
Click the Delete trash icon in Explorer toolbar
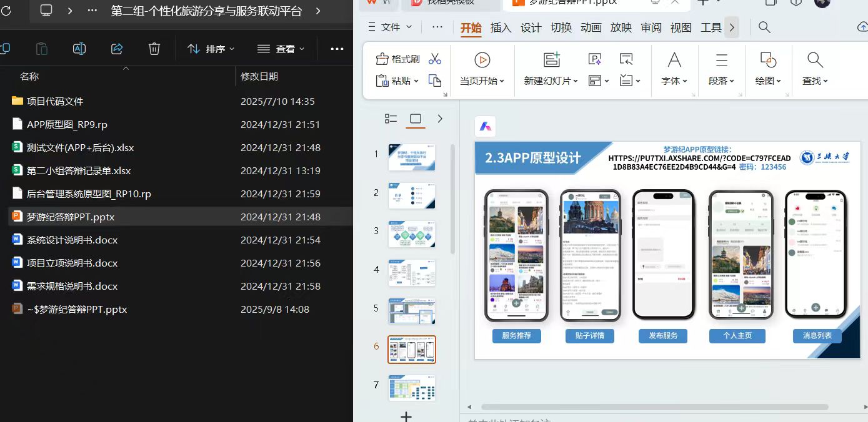click(x=154, y=47)
